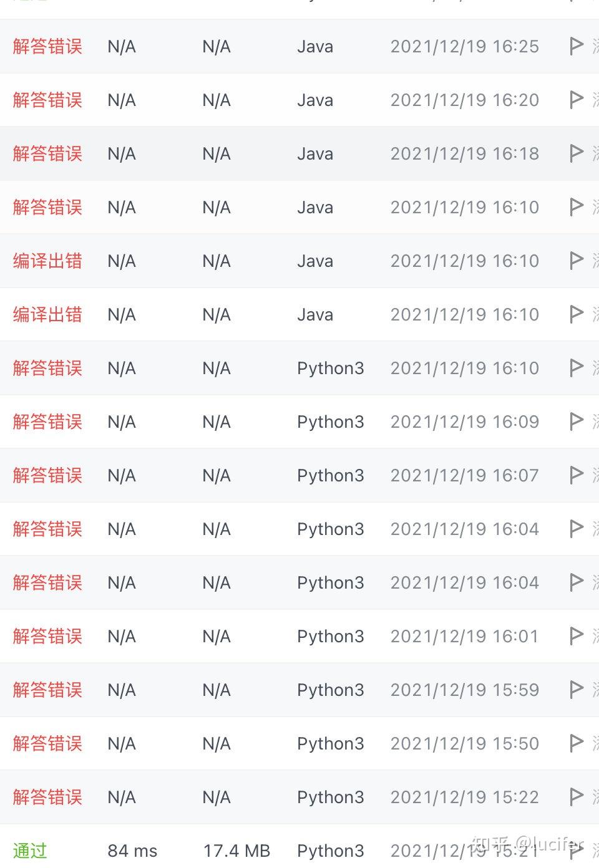Flag the Python3 submission at 15:22
599x868 pixels.
[577, 798]
